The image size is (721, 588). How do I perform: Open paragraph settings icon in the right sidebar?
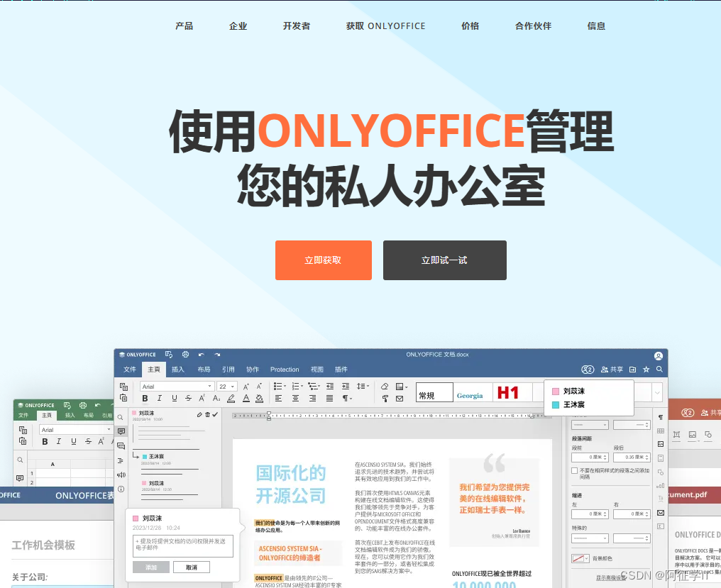pyautogui.click(x=660, y=417)
